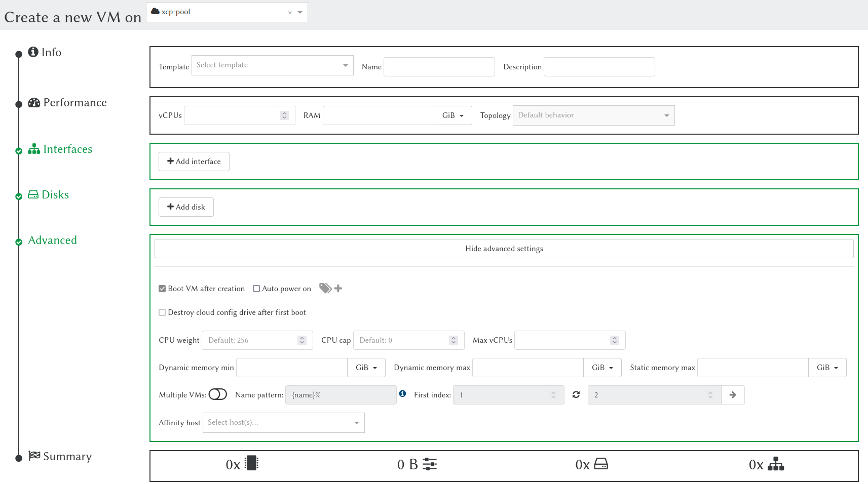
Task: Click the vCPUs stepper arrows
Action: click(284, 115)
